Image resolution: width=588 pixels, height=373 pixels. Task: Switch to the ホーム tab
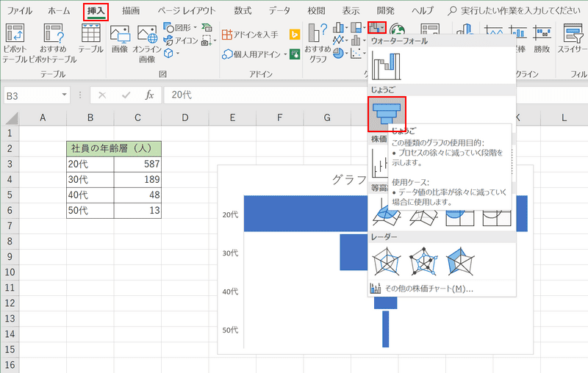pos(59,11)
